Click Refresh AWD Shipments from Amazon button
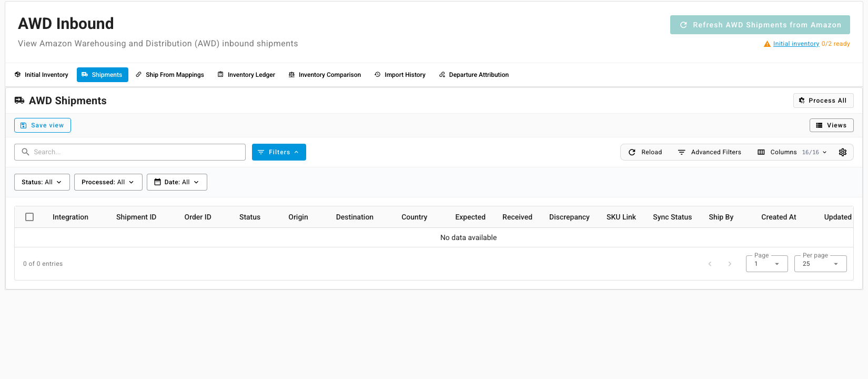The image size is (868, 379). (760, 25)
